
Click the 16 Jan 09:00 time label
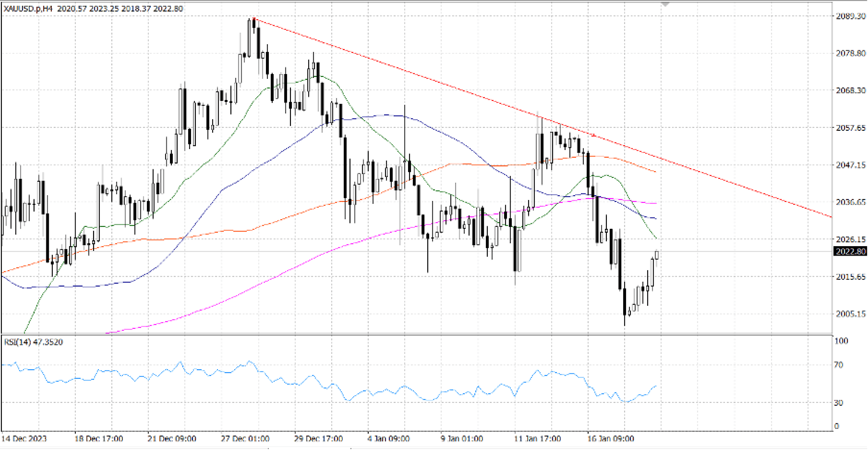pos(611,439)
